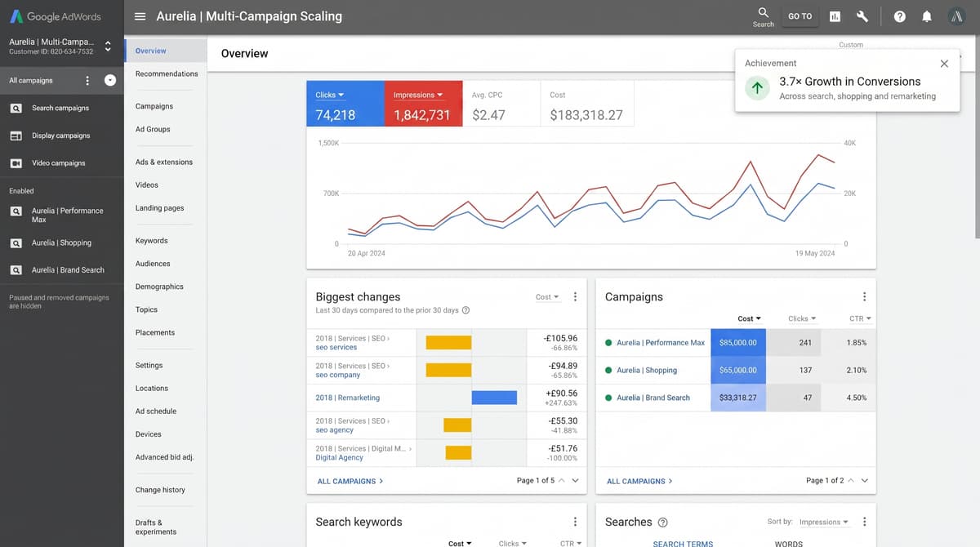Open the help question mark icon

pyautogui.click(x=899, y=16)
